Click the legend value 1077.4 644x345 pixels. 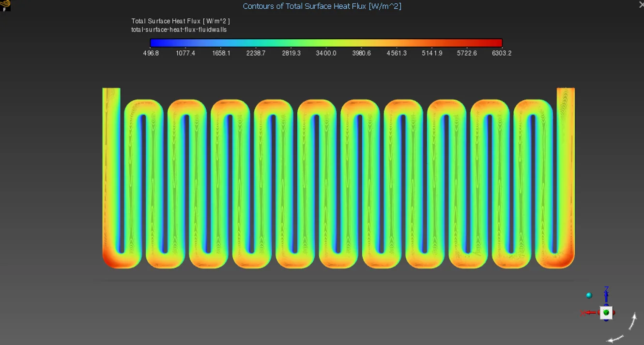pos(185,53)
